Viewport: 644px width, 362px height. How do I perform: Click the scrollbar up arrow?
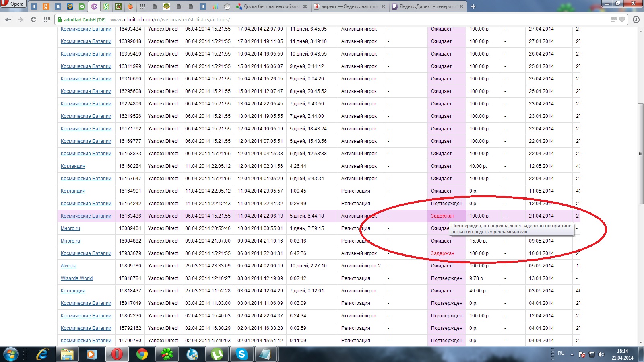[640, 31]
